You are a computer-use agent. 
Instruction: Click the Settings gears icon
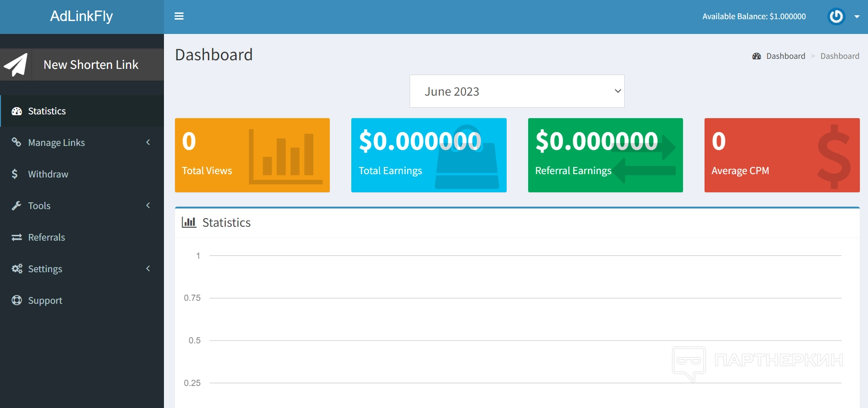pyautogui.click(x=17, y=269)
